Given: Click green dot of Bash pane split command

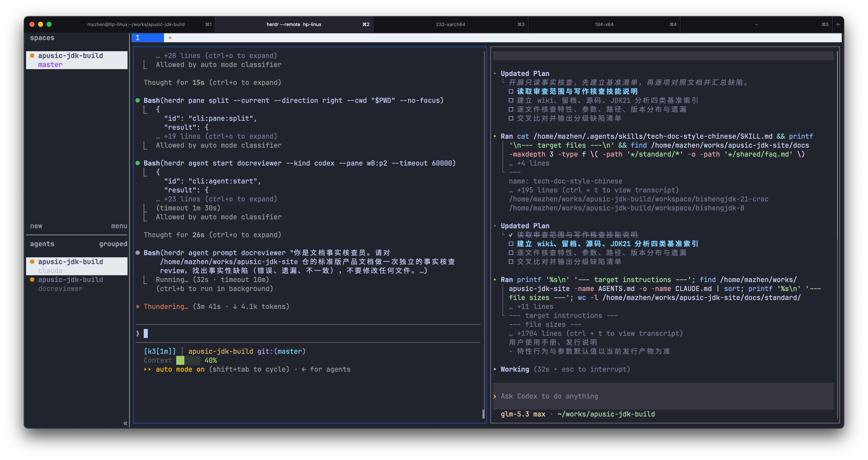Looking at the screenshot, I should click(138, 100).
